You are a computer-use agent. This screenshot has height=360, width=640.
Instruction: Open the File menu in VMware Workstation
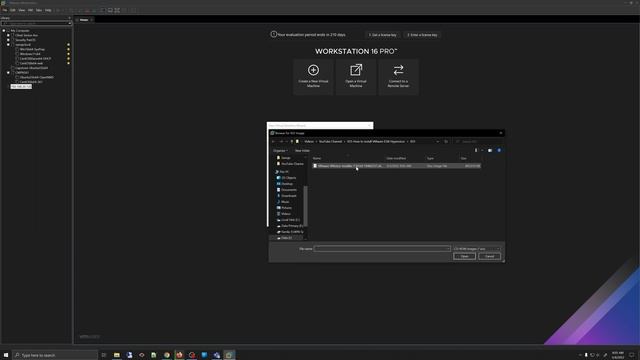click(5, 10)
